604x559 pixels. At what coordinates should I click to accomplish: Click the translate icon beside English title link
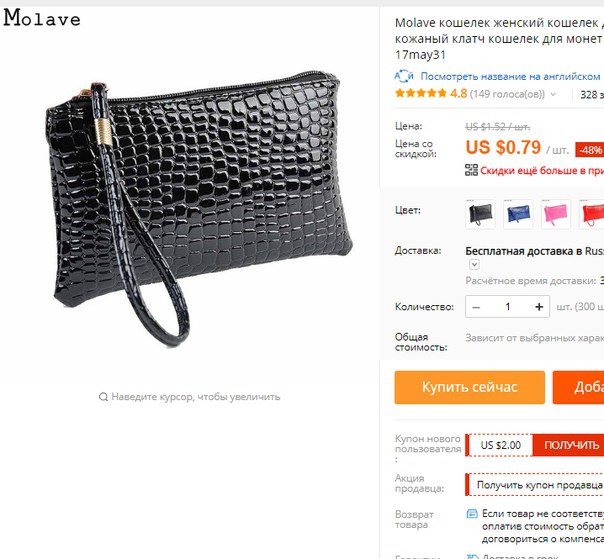[x=404, y=76]
